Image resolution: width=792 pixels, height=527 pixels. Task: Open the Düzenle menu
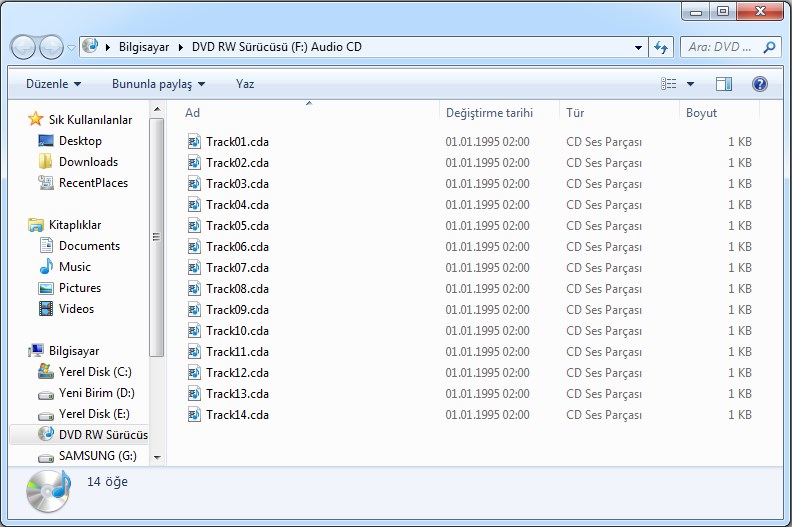click(x=53, y=85)
